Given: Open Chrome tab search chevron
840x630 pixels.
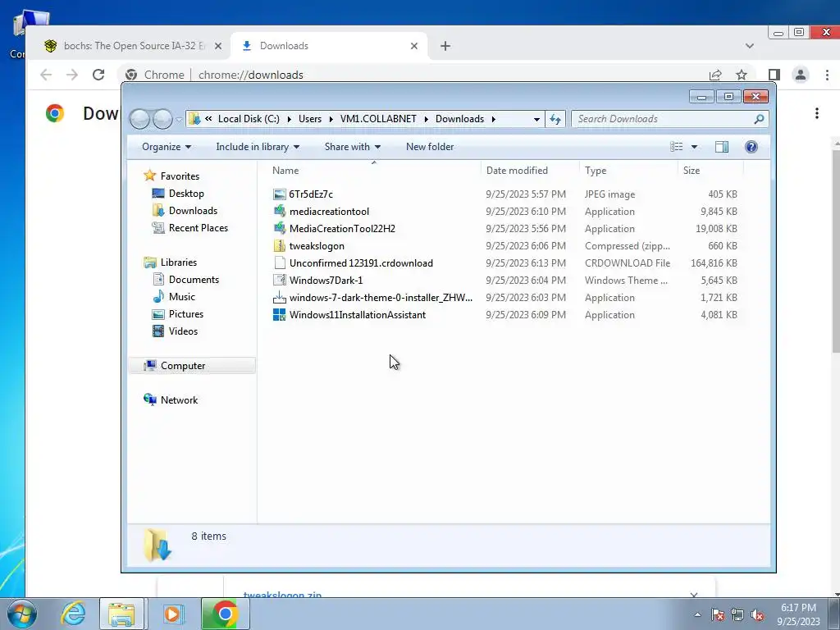Looking at the screenshot, I should coord(750,46).
